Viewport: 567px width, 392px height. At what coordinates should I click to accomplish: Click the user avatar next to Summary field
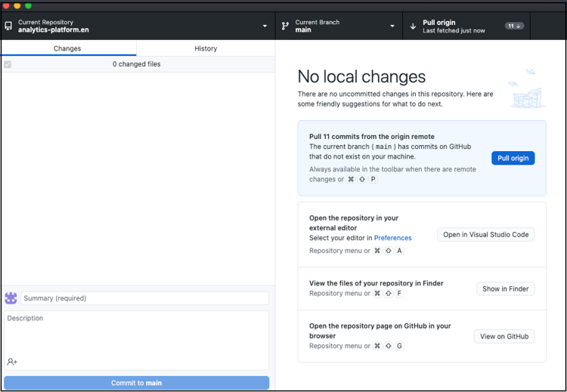click(11, 298)
